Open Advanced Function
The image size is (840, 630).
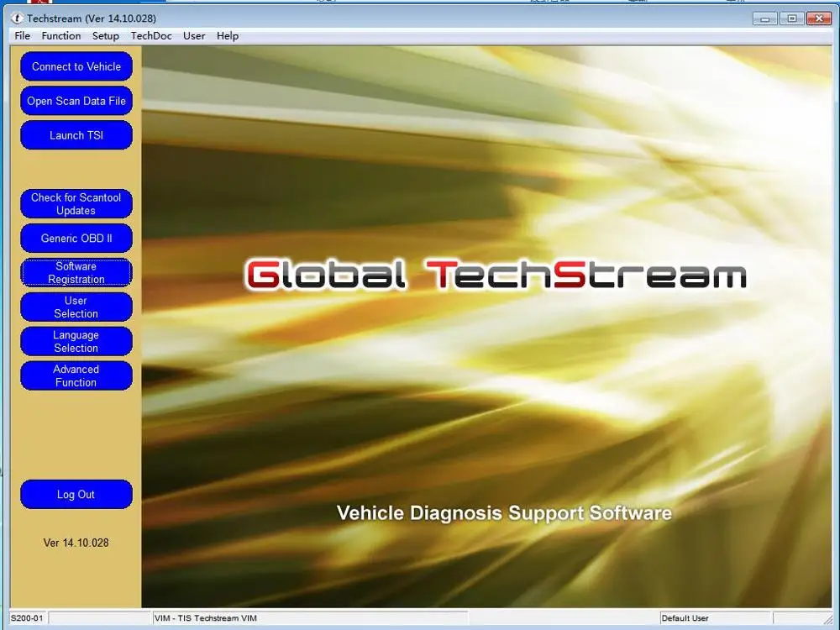[76, 375]
